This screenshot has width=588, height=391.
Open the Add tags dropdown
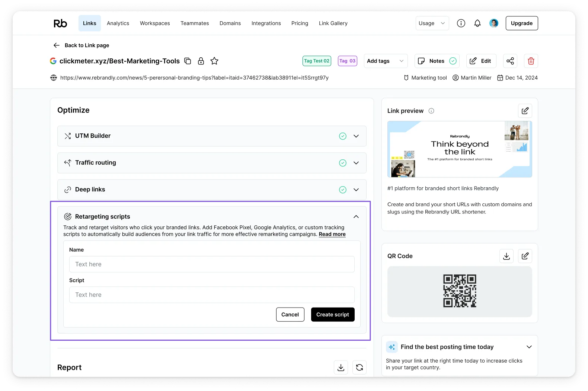click(386, 61)
